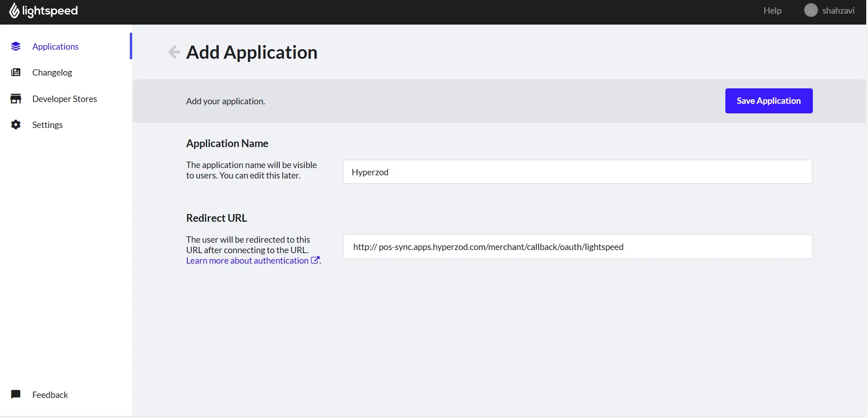Open Learn more about authentication link
Image resolution: width=868 pixels, height=418 pixels.
tap(247, 260)
